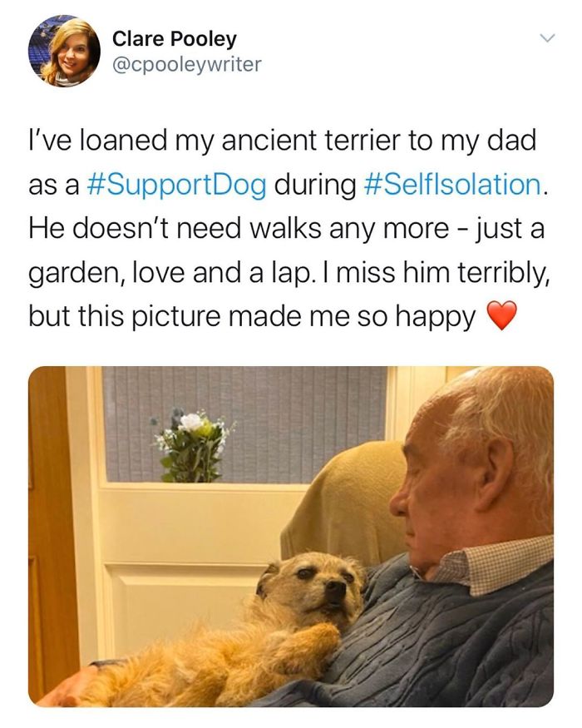Image resolution: width=582 pixels, height=728 pixels.
Task: Click the "Clare Pooley" display name
Action: (174, 38)
